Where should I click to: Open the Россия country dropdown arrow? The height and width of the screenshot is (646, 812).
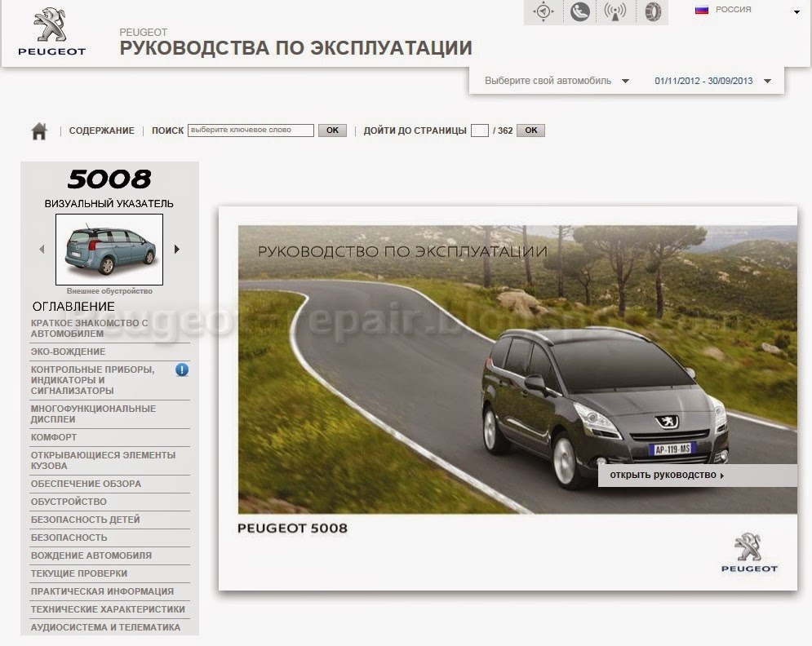click(x=797, y=12)
